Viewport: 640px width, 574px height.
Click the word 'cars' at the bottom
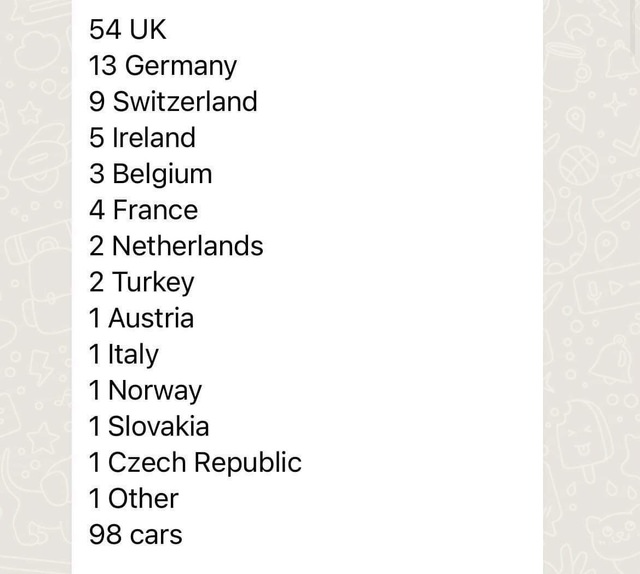click(156, 536)
